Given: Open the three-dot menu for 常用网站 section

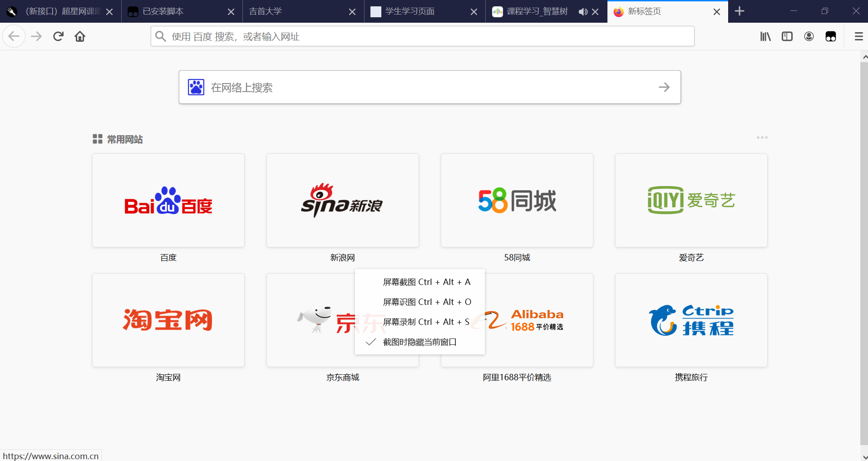Looking at the screenshot, I should click(762, 137).
